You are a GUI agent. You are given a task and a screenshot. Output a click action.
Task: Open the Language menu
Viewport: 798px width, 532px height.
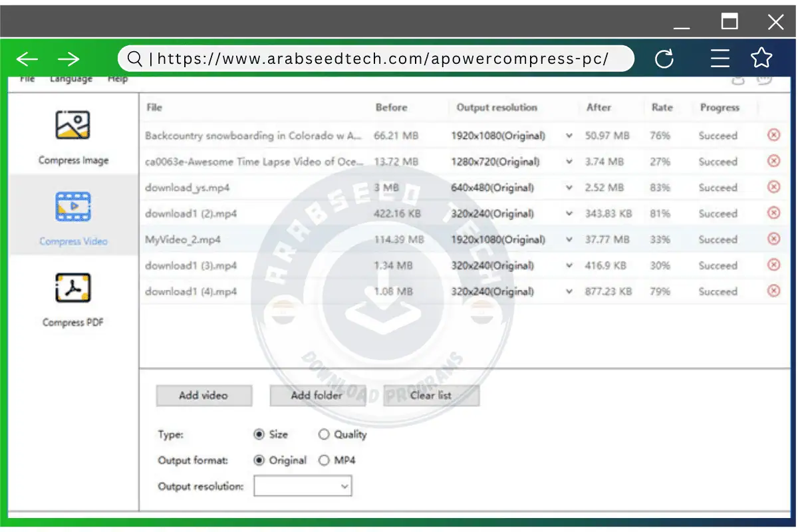coord(71,79)
